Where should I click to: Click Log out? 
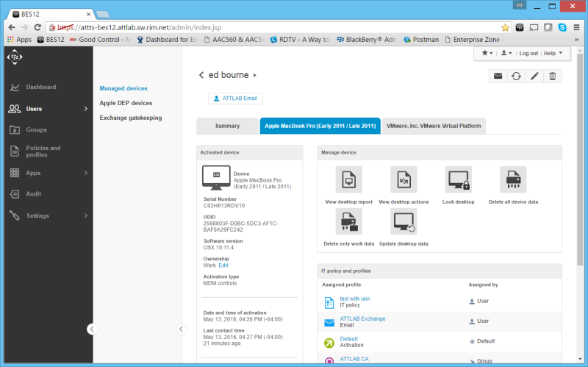(x=528, y=53)
